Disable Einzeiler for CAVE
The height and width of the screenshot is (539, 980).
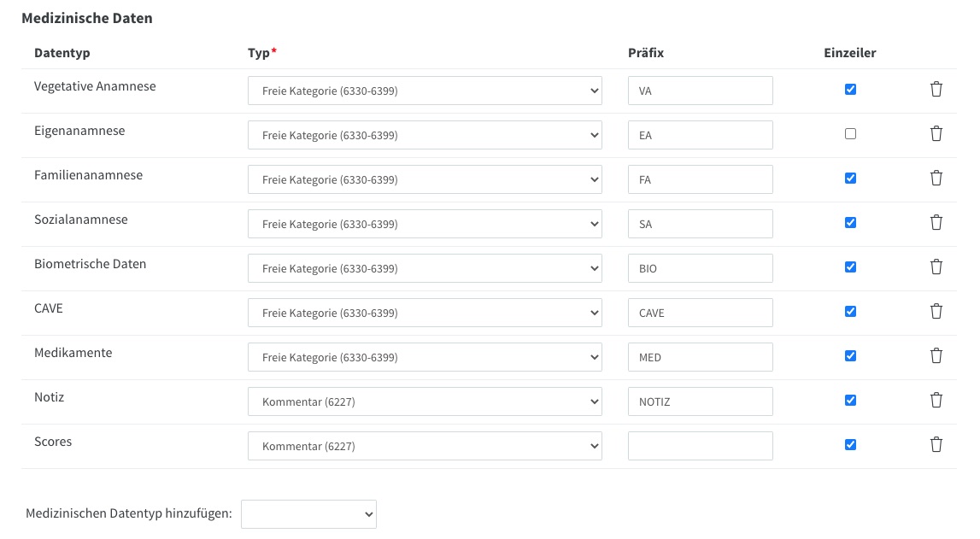850,312
